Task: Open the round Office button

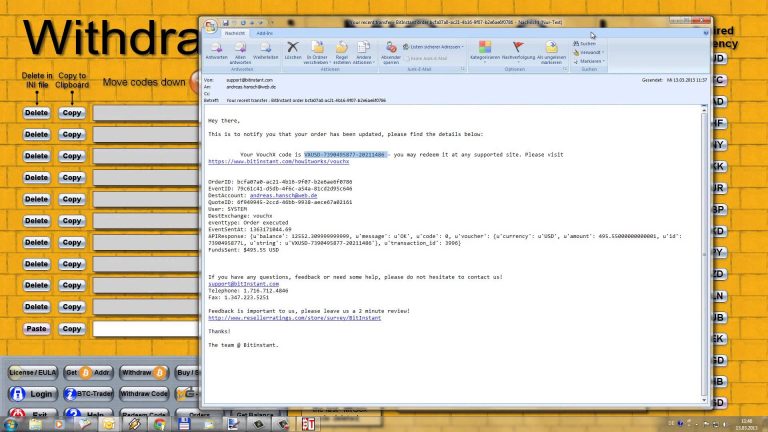Action: (211, 26)
